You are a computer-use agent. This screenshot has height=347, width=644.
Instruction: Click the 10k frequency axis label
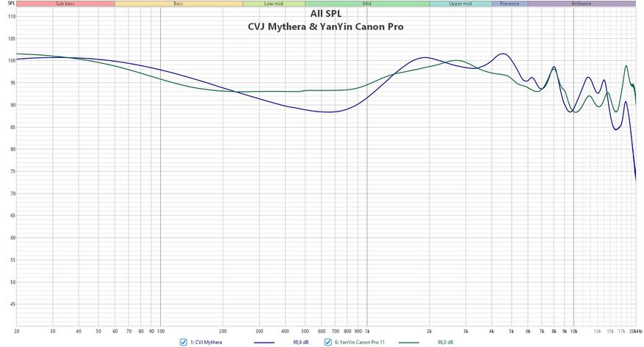pyautogui.click(x=574, y=331)
